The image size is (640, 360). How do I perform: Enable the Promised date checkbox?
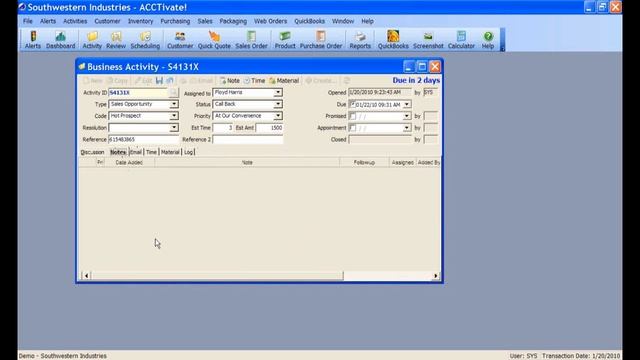tap(352, 116)
